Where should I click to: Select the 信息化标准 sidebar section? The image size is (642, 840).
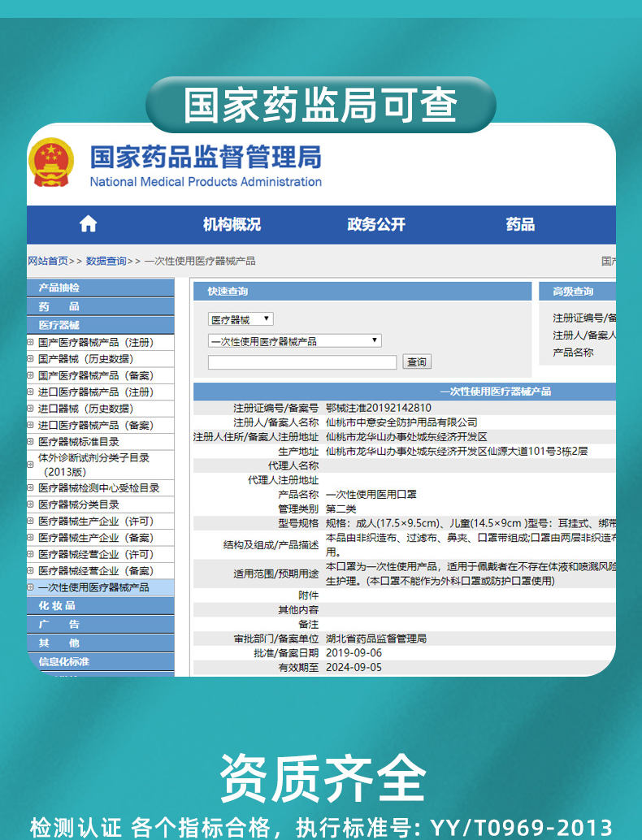tap(101, 661)
